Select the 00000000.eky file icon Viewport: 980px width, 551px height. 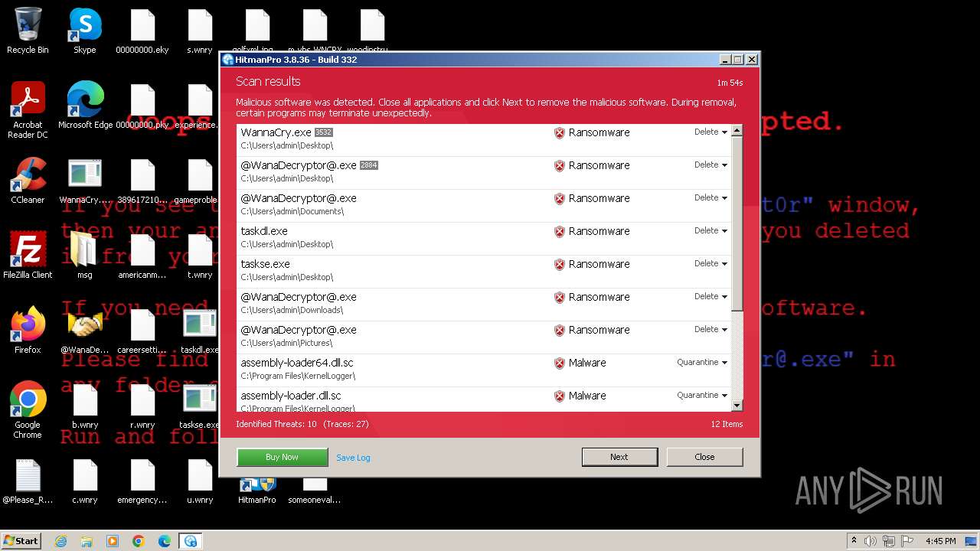pos(142,31)
